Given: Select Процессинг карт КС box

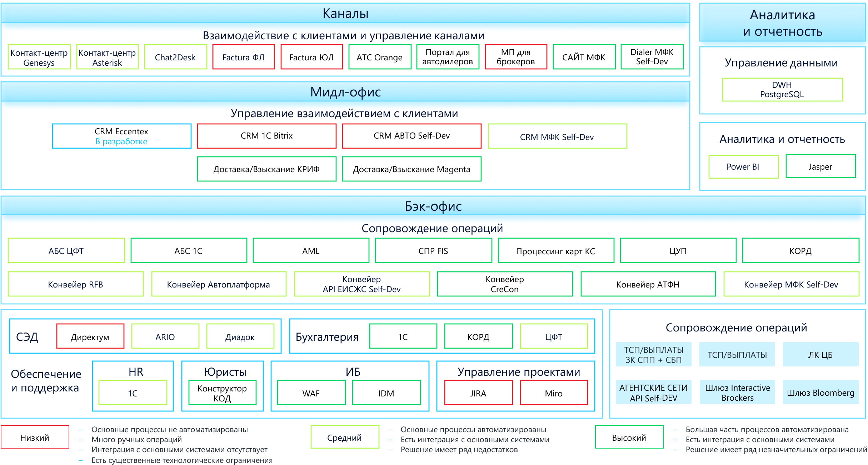Looking at the screenshot, I should pos(556,251).
